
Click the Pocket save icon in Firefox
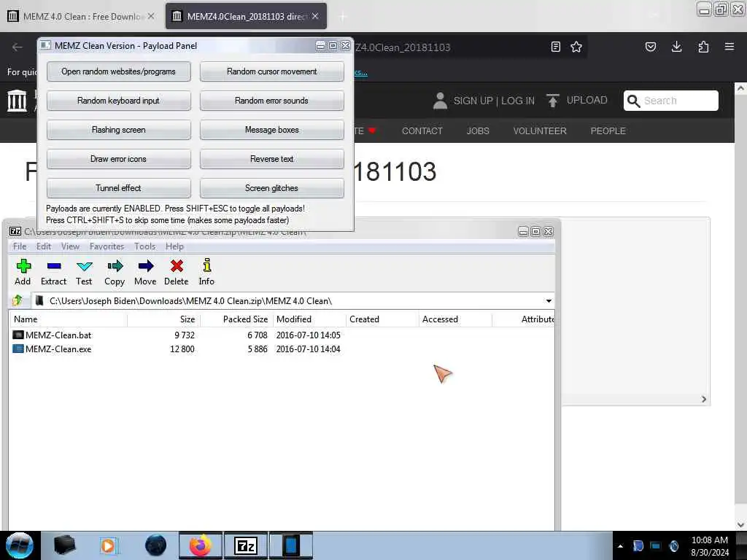651,47
